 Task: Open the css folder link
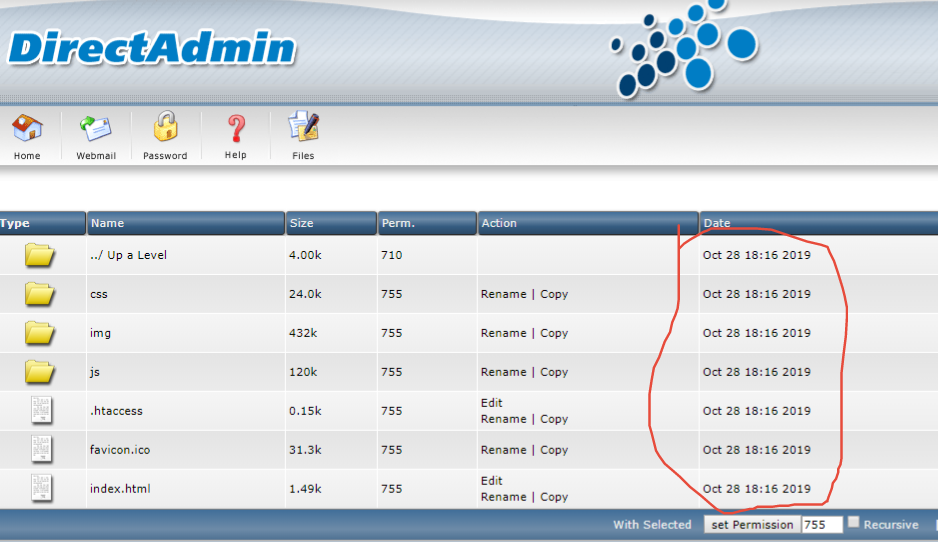[99, 294]
